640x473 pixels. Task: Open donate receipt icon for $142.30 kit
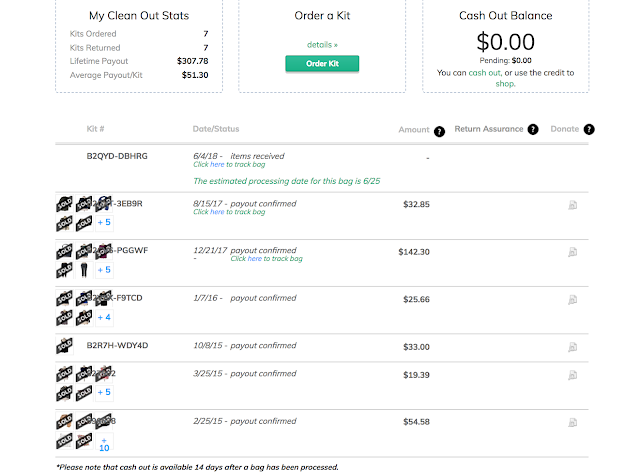pyautogui.click(x=573, y=252)
